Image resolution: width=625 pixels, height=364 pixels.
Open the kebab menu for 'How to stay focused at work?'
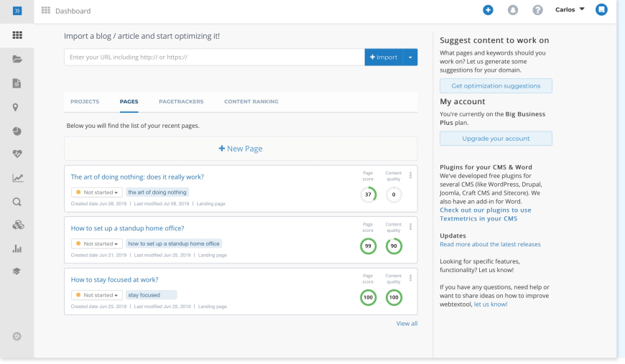pos(410,278)
